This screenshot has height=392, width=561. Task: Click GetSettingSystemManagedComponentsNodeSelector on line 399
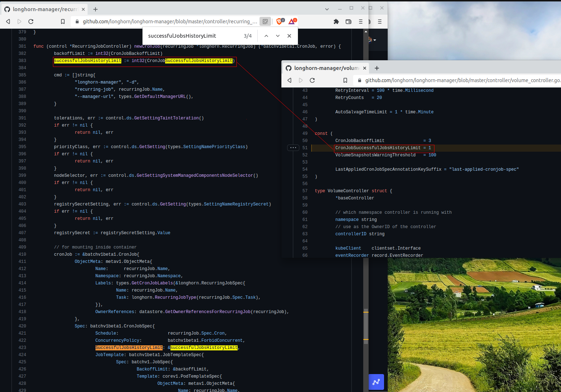tap(195, 175)
